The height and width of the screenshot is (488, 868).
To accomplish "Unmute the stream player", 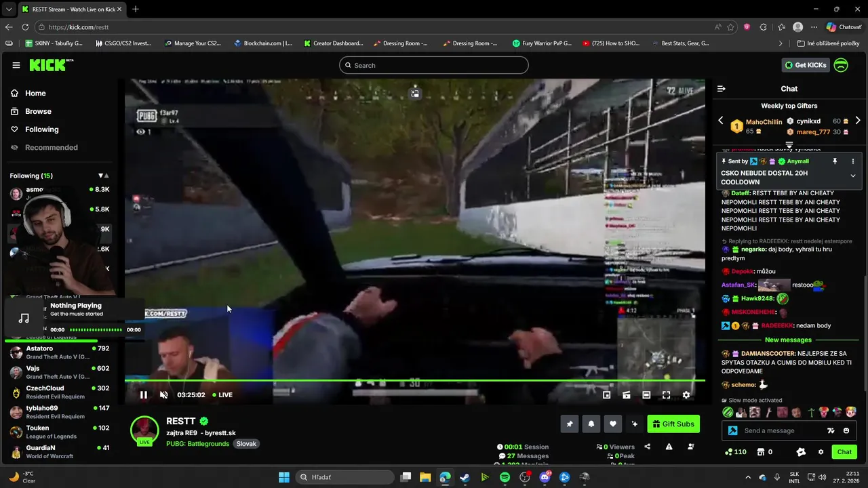I will (x=163, y=395).
